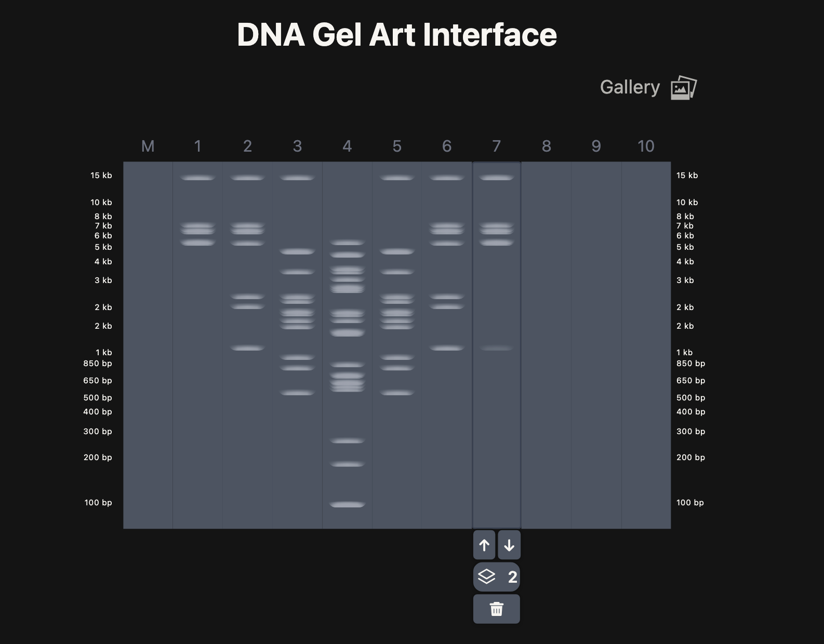Click the 500 bp band in lane 3
The image size is (824, 644).
tap(297, 393)
